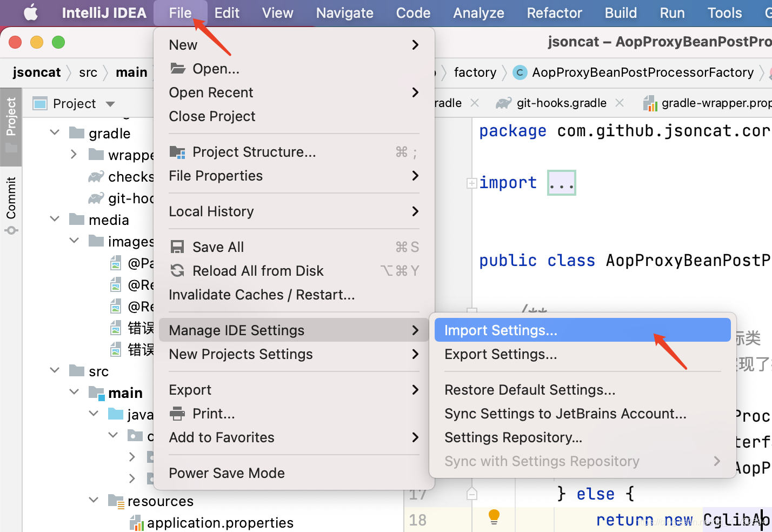Close the git-hooks.gradle tab
Screen dimensions: 772x532
coord(620,103)
